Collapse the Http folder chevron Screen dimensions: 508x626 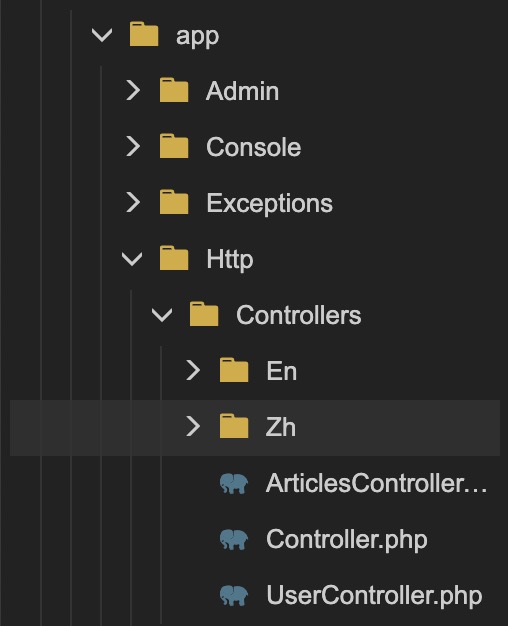point(132,259)
